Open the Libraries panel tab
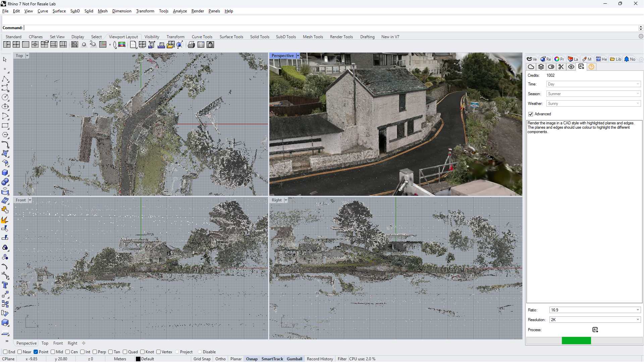 pyautogui.click(x=616, y=59)
